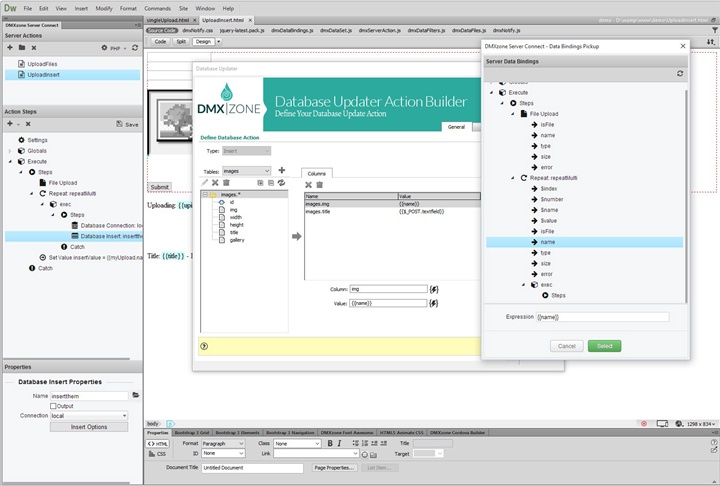Open the Class dropdown showing None
Viewport: 720px width, 486px height.
(x=297, y=443)
